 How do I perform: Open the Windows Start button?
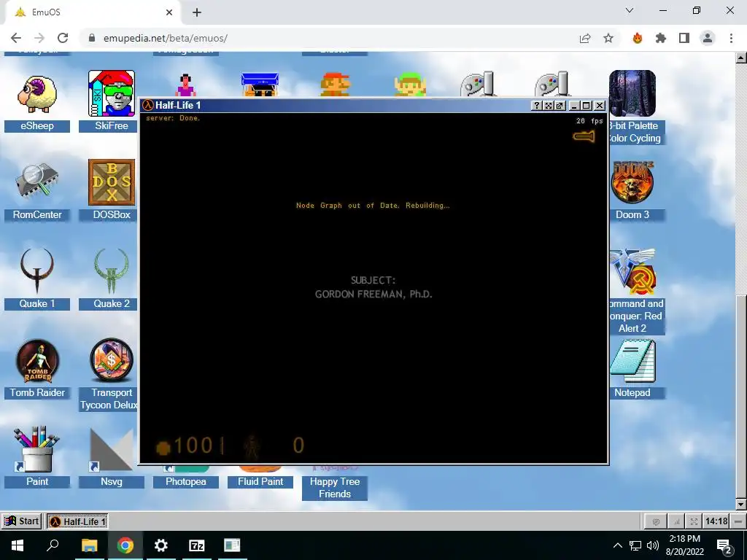tap(18, 545)
